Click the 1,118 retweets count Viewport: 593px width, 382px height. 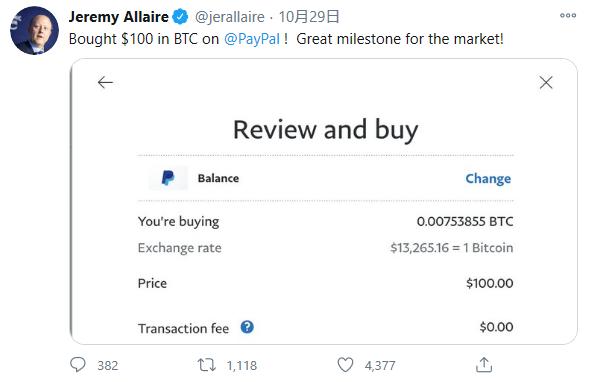click(242, 365)
